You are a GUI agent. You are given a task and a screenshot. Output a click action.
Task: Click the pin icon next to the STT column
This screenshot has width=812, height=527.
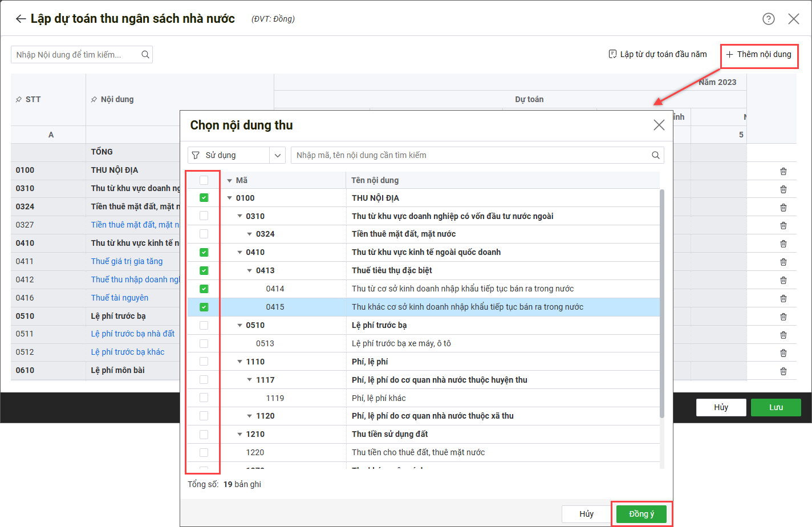coord(19,100)
